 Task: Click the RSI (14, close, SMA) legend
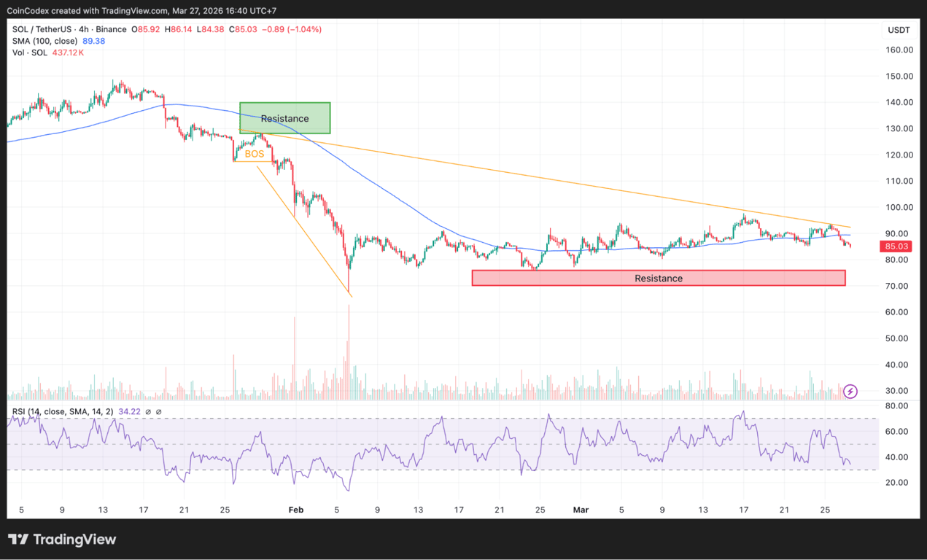[x=62, y=411]
